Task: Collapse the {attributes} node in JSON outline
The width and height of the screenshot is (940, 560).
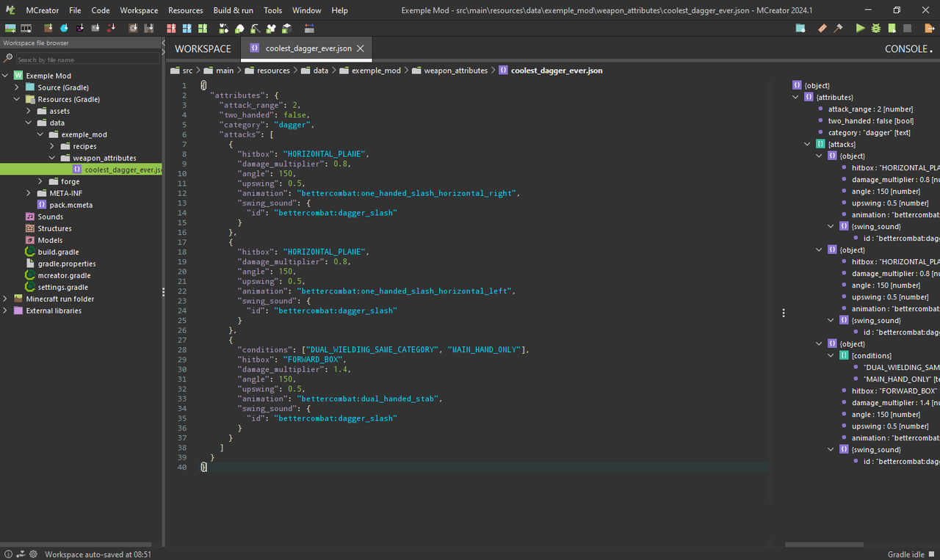Action: (796, 97)
